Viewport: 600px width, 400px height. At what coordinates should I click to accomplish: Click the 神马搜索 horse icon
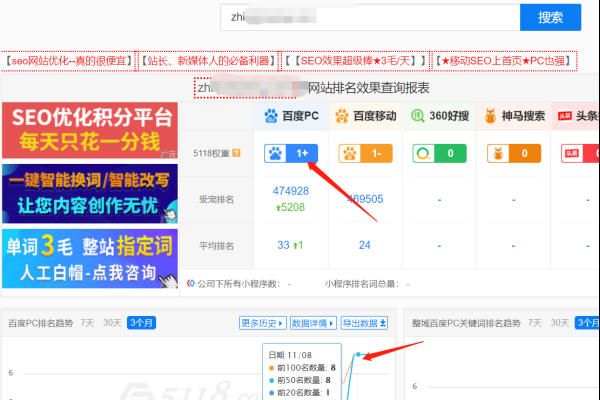(x=490, y=116)
